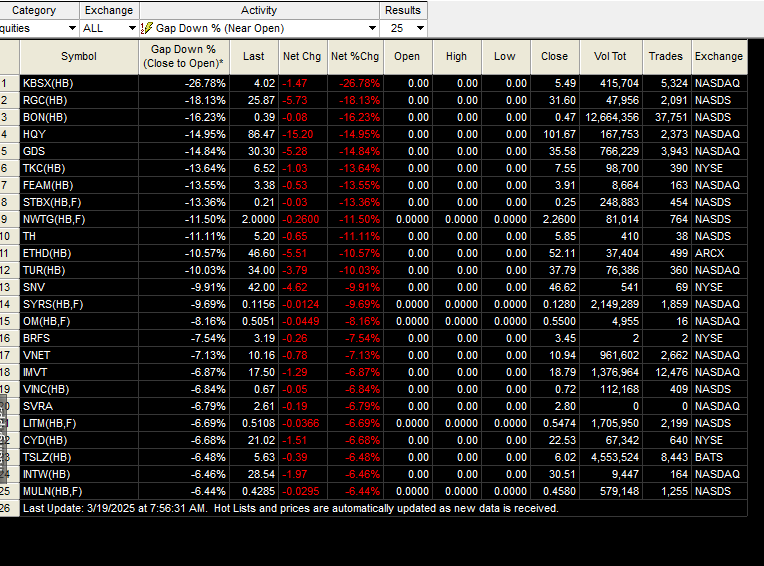Click the Net %Chg -14.84% cell
Screen dimensions: 764x566
pyautogui.click(x=355, y=151)
